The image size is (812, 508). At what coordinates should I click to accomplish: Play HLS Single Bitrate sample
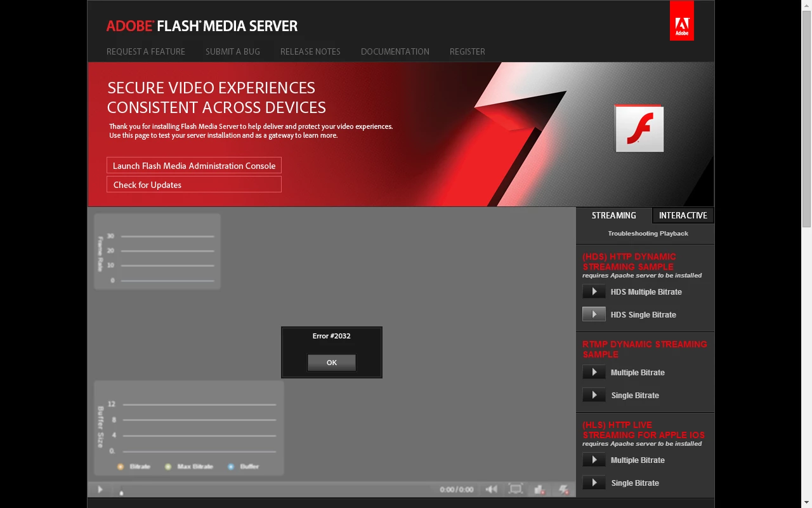coord(594,483)
